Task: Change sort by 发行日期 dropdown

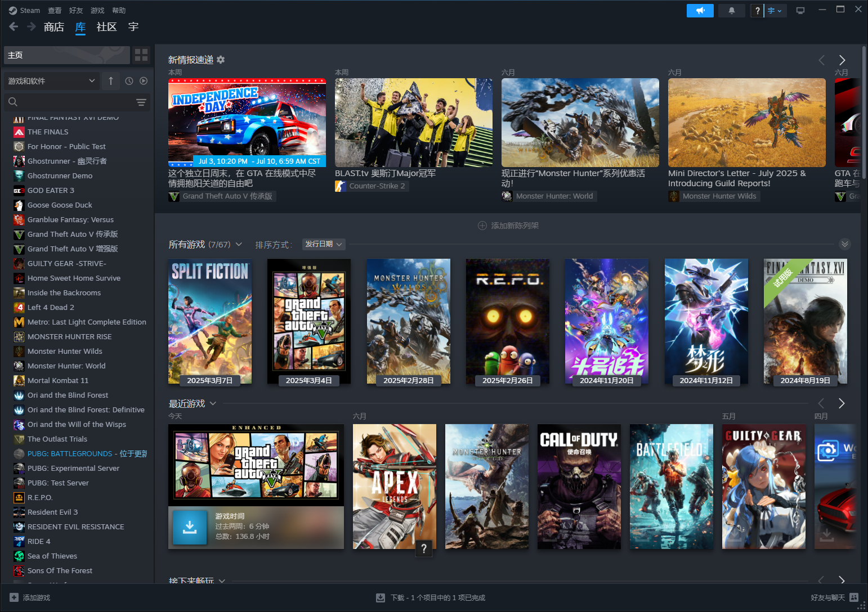Action: coord(324,244)
